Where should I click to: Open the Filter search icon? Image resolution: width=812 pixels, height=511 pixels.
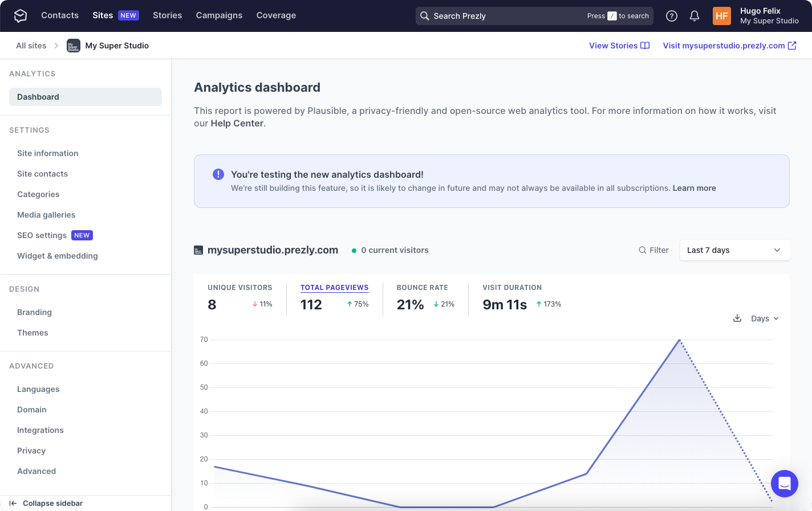tap(643, 250)
